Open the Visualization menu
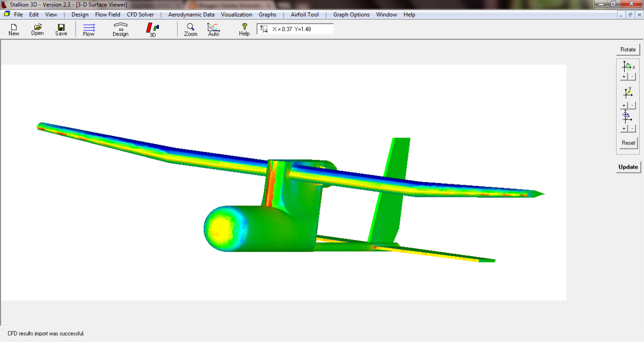Viewport: 644px width, 342px height. click(237, 14)
